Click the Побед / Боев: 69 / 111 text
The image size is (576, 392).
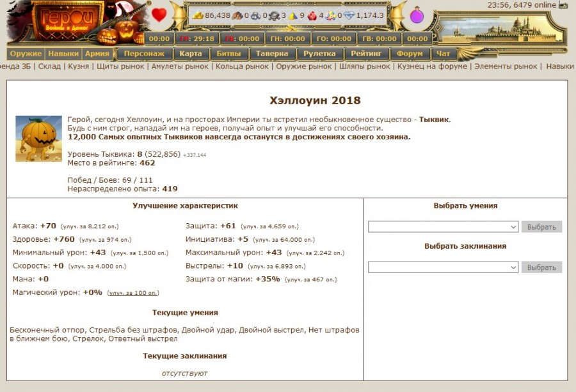pos(110,180)
